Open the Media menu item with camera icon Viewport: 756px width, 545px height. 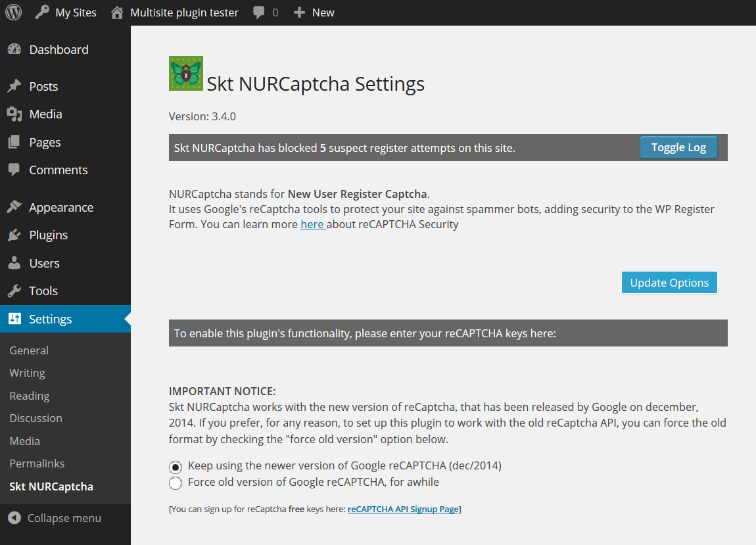click(x=45, y=114)
